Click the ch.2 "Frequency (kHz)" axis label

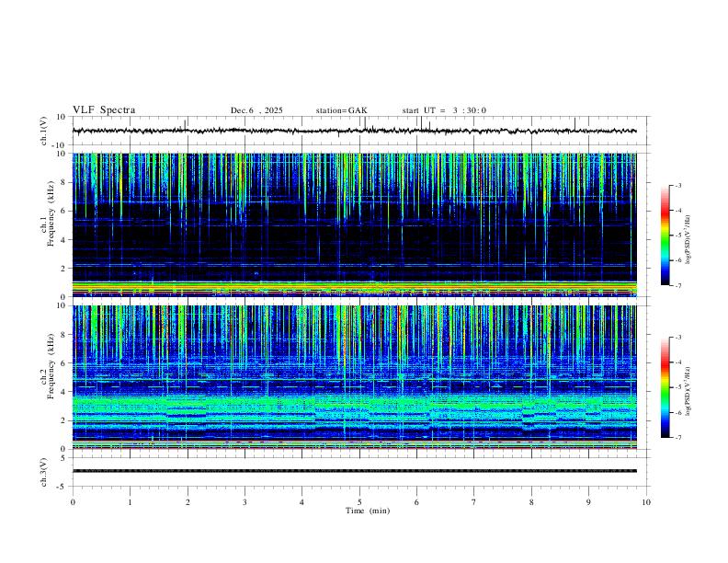pyautogui.click(x=51, y=366)
